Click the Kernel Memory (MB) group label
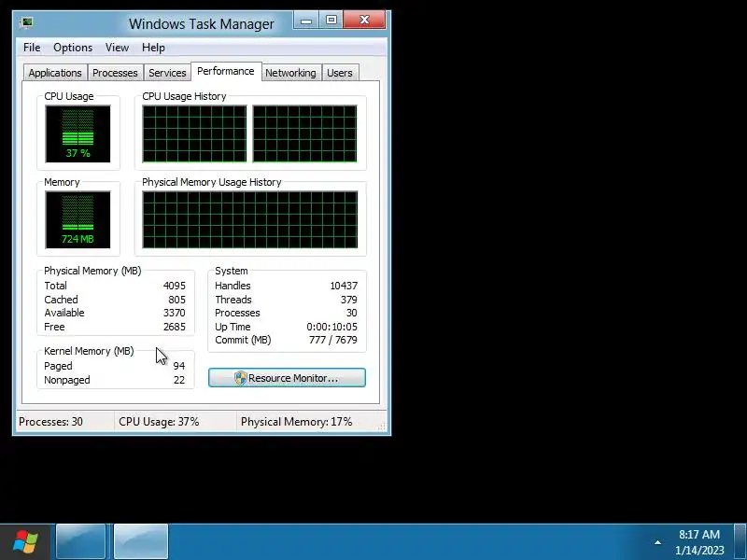This screenshot has height=560, width=747. pyautogui.click(x=89, y=351)
